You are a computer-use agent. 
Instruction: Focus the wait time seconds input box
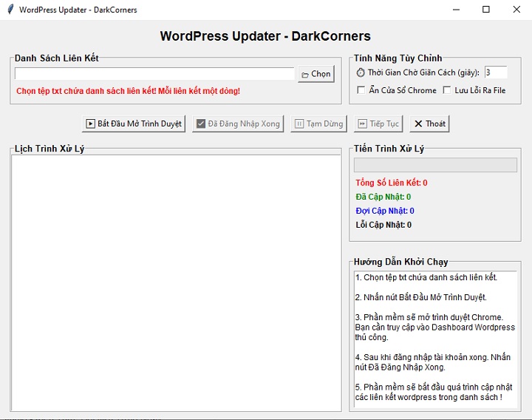tap(495, 72)
